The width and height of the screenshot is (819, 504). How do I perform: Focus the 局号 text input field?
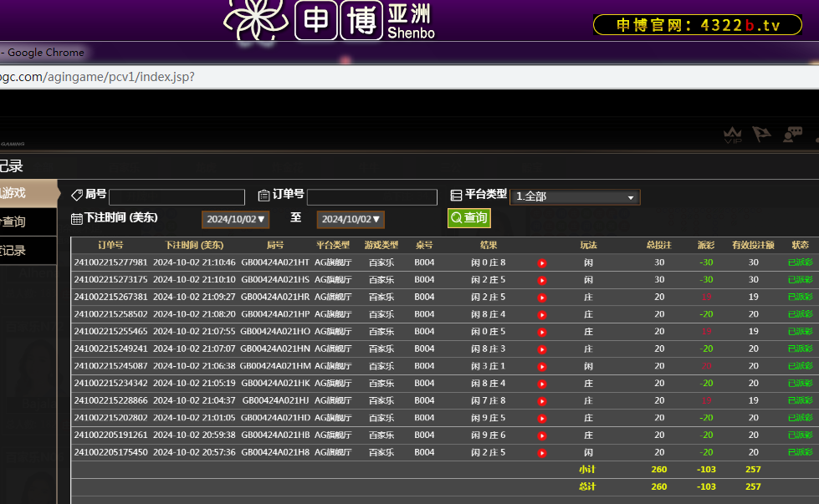coord(177,197)
